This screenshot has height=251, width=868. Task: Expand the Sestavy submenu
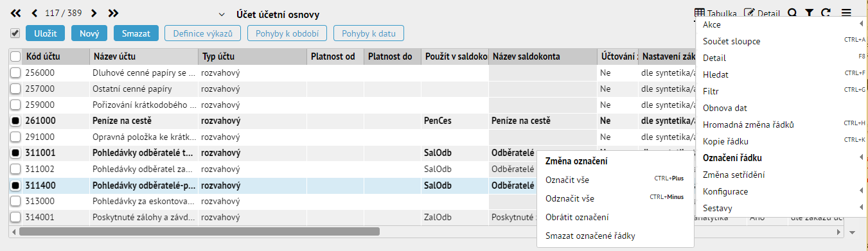(x=781, y=208)
